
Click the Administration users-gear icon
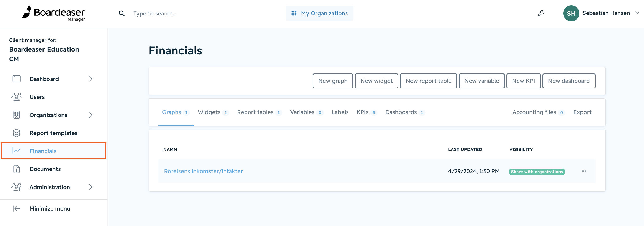pyautogui.click(x=17, y=187)
